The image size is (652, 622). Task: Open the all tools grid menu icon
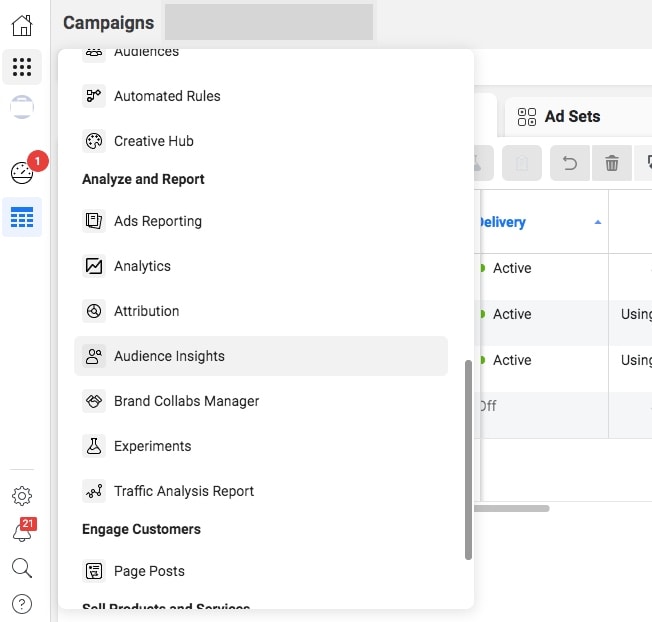pyautogui.click(x=22, y=67)
